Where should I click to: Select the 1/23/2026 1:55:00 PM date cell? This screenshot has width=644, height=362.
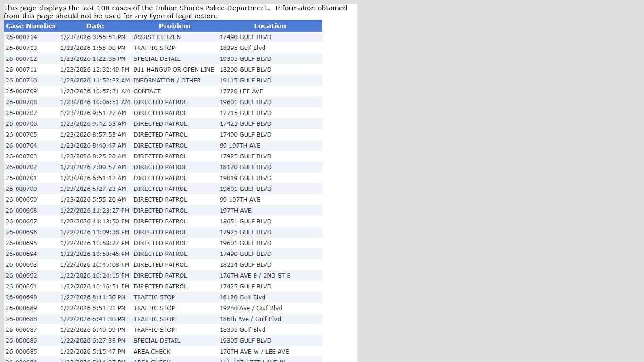click(93, 48)
